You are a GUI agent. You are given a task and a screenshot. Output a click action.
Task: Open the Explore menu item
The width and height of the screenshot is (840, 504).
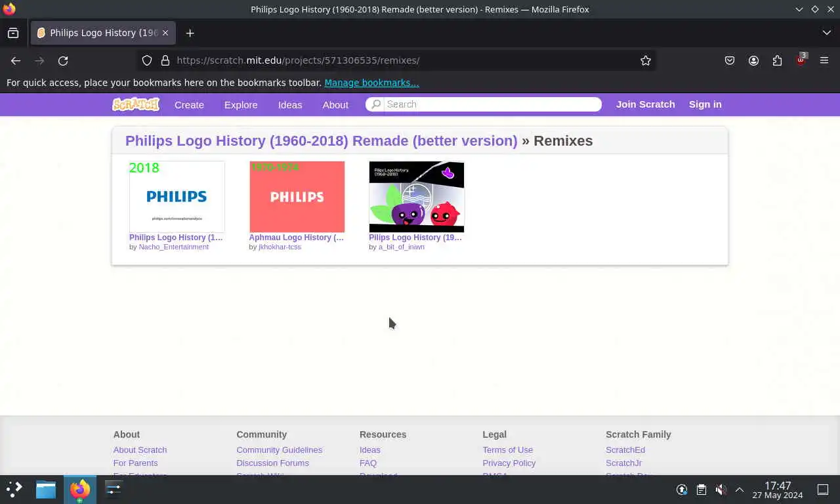tap(241, 105)
